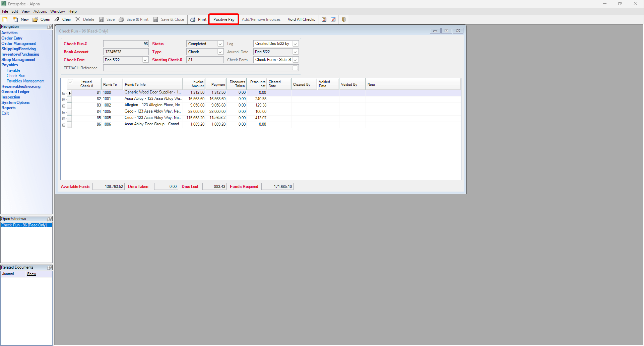Expand details for check number 82
Image resolution: width=644 pixels, height=346 pixels.
point(64,99)
